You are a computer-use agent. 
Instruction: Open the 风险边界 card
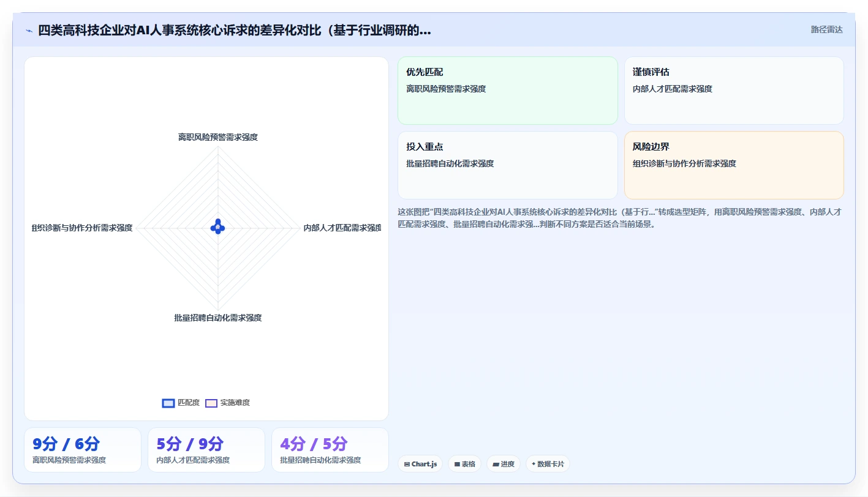tap(734, 165)
